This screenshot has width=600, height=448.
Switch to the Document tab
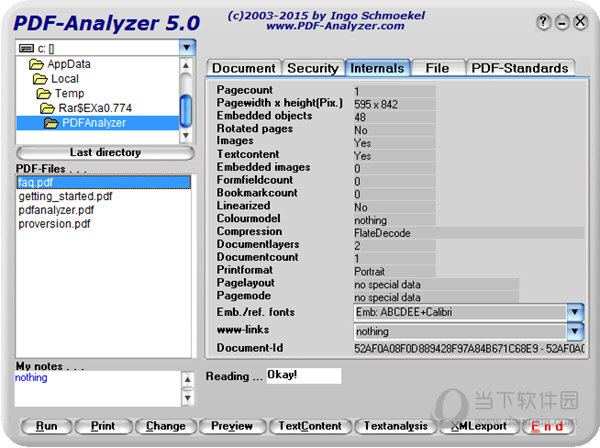tap(244, 68)
